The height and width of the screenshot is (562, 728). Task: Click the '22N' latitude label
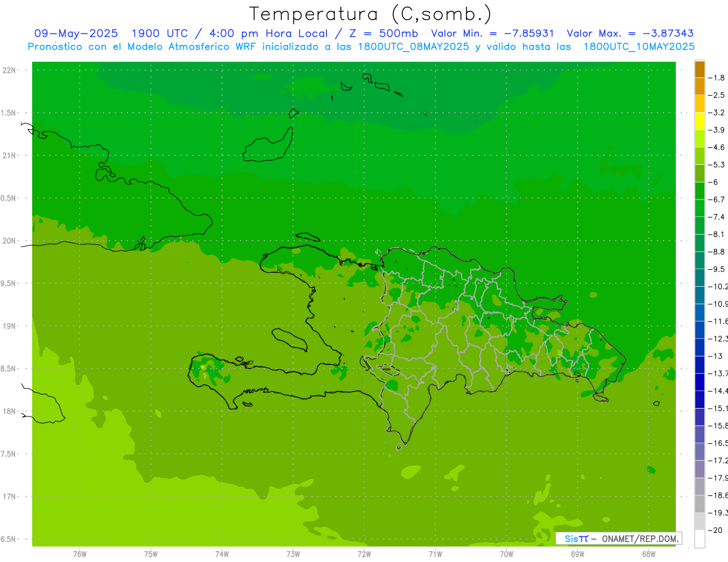coord(10,70)
